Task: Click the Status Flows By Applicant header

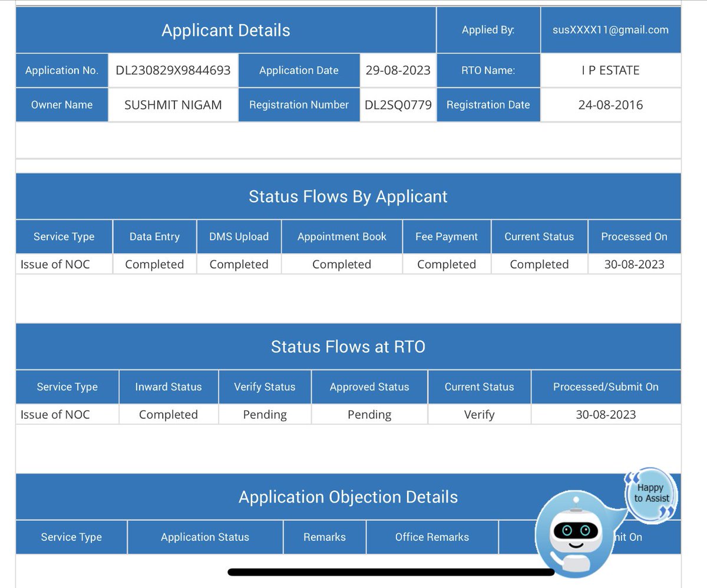Action: pyautogui.click(x=348, y=196)
